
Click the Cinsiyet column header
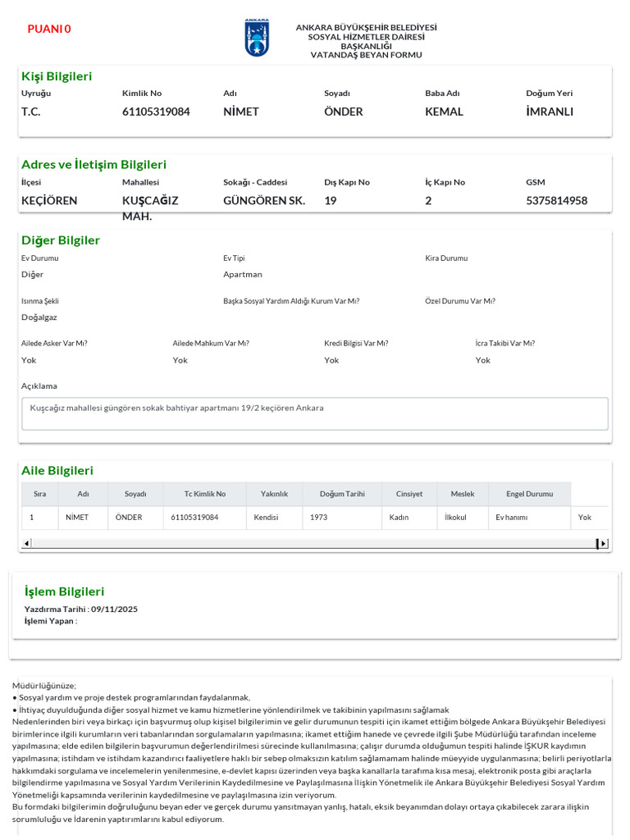[409, 494]
